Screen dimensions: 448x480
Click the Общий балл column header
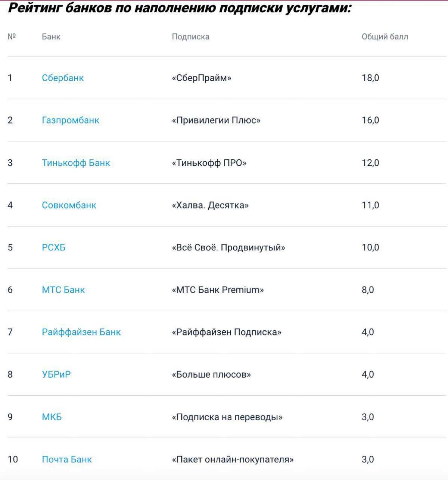pyautogui.click(x=385, y=37)
